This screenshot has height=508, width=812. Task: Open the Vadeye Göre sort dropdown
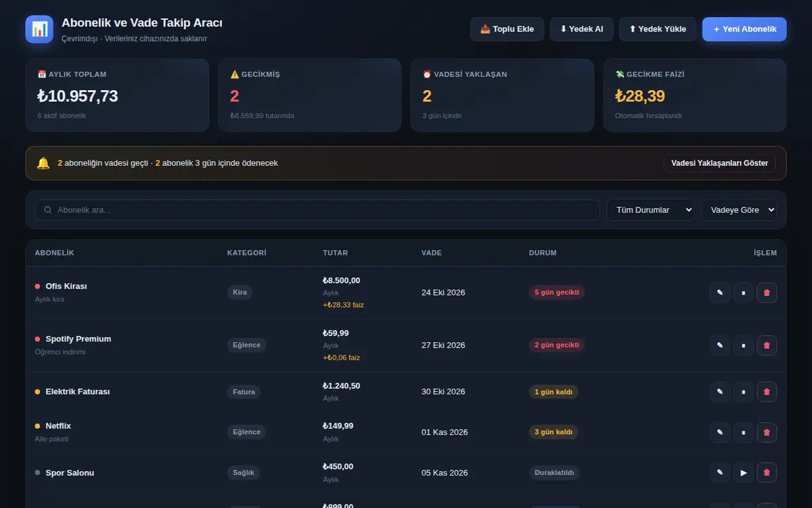point(739,210)
